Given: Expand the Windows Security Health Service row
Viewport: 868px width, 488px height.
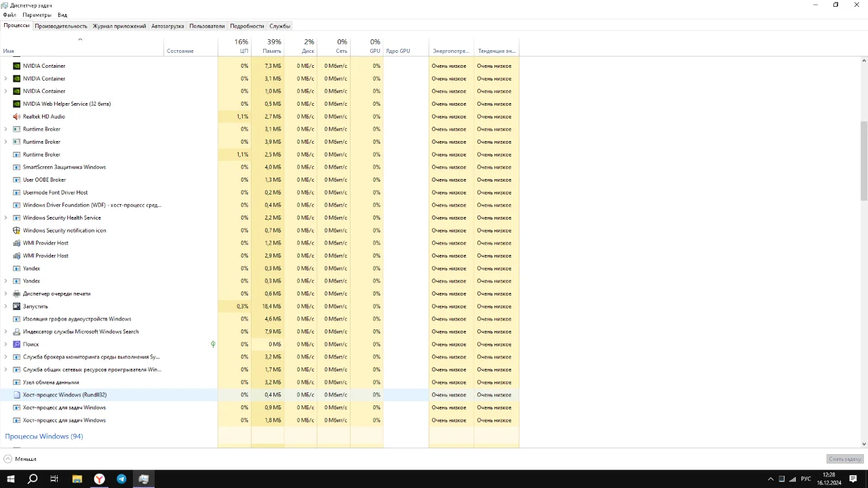Looking at the screenshot, I should point(6,218).
